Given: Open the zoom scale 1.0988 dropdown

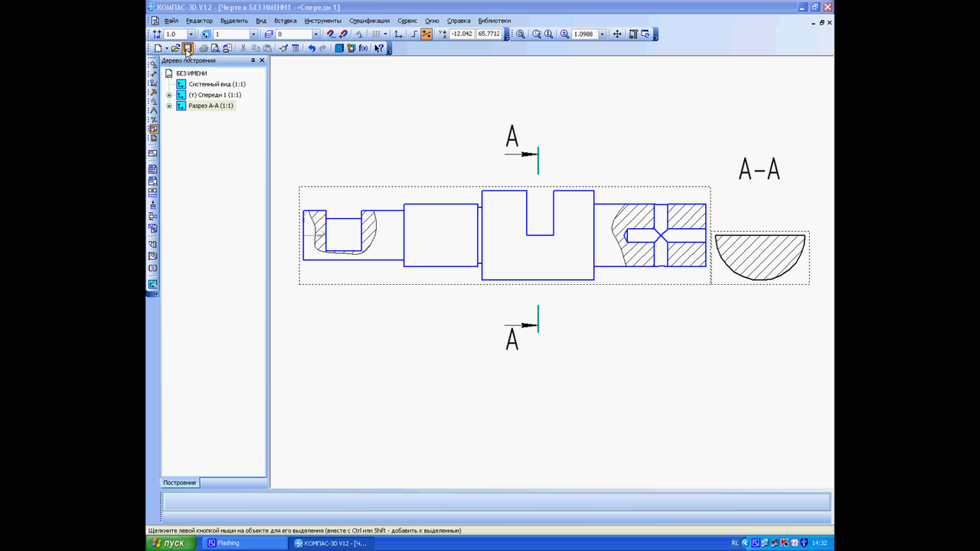Looking at the screenshot, I should click(603, 34).
